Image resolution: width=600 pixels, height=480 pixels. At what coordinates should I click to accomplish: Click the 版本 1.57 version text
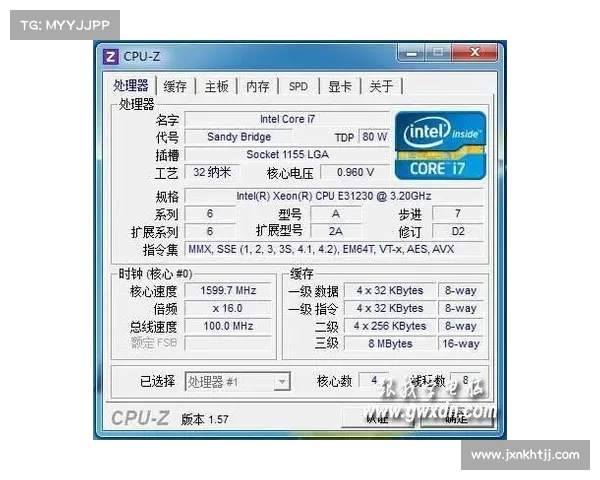tap(205, 419)
